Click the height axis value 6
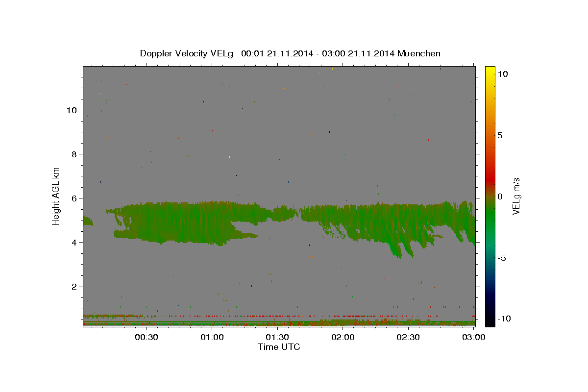 [74, 198]
